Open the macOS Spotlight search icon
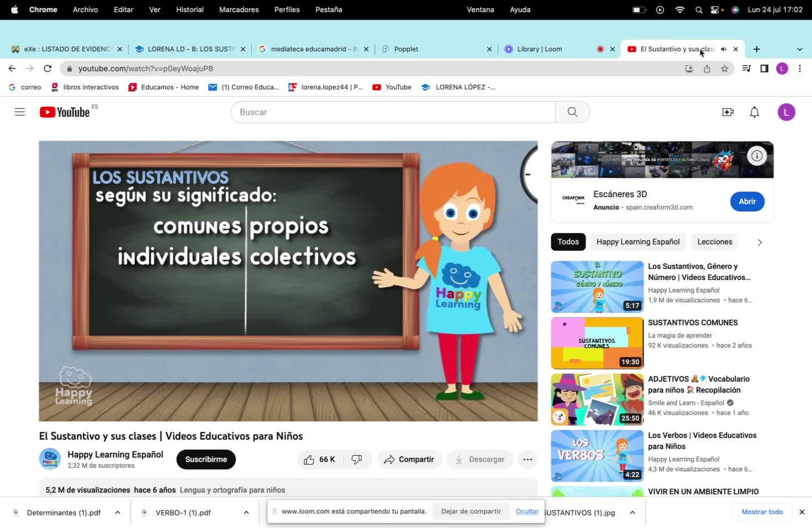Image resolution: width=812 pixels, height=528 pixels. [x=699, y=10]
